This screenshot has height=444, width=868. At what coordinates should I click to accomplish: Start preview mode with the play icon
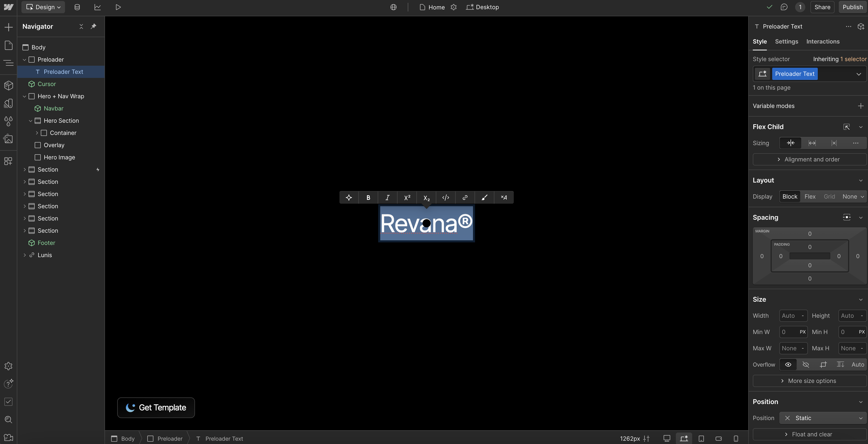tap(117, 7)
